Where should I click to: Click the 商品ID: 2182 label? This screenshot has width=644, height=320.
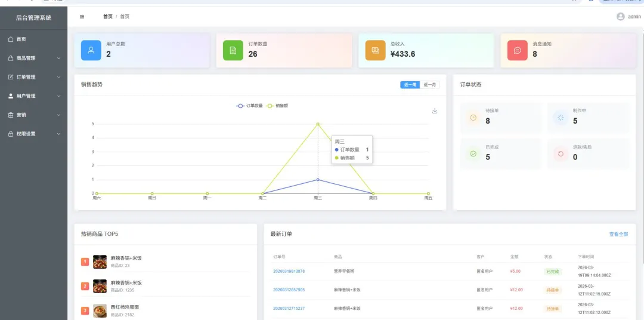click(x=122, y=315)
